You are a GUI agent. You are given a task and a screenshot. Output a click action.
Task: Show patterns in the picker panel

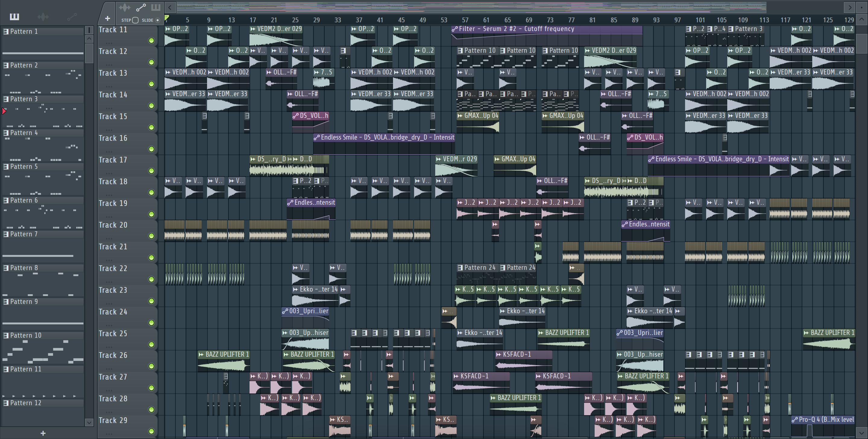(14, 16)
